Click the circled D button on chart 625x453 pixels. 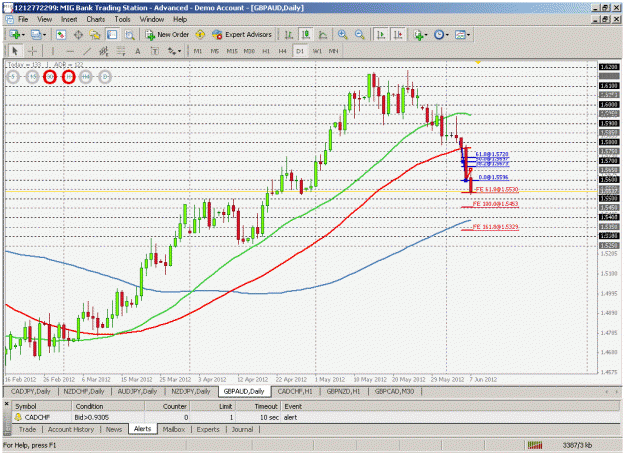pyautogui.click(x=104, y=77)
